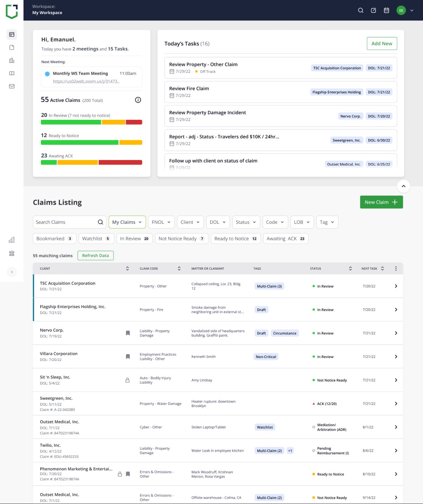This screenshot has width=423, height=504.
Task: Open the Status filter dropdown
Action: click(246, 222)
